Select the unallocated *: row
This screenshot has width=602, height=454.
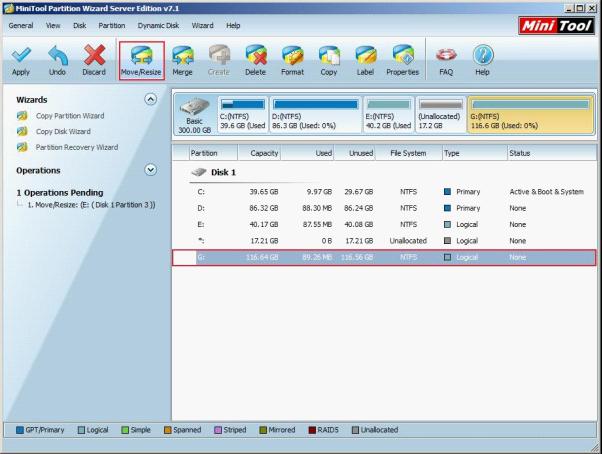pyautogui.click(x=384, y=241)
